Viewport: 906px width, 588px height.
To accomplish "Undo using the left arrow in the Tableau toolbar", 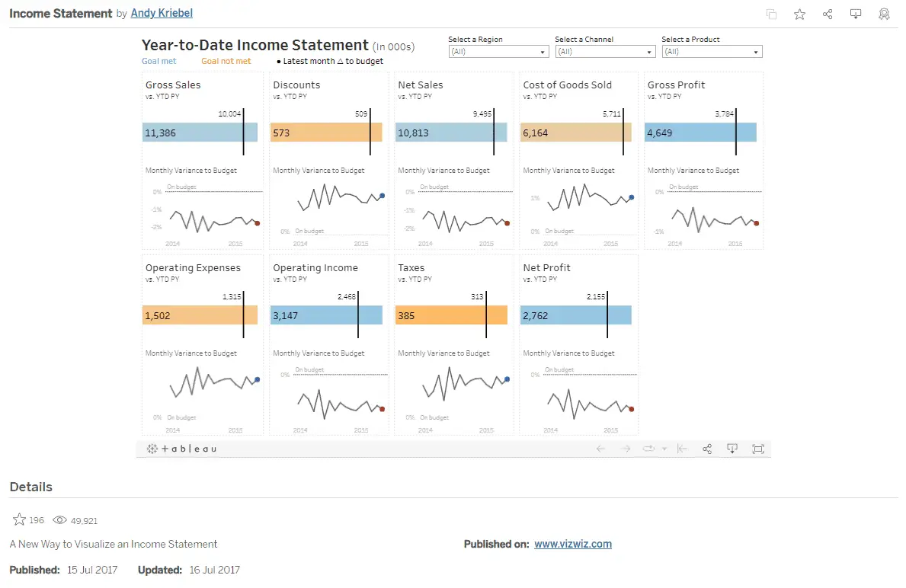I will 601,449.
